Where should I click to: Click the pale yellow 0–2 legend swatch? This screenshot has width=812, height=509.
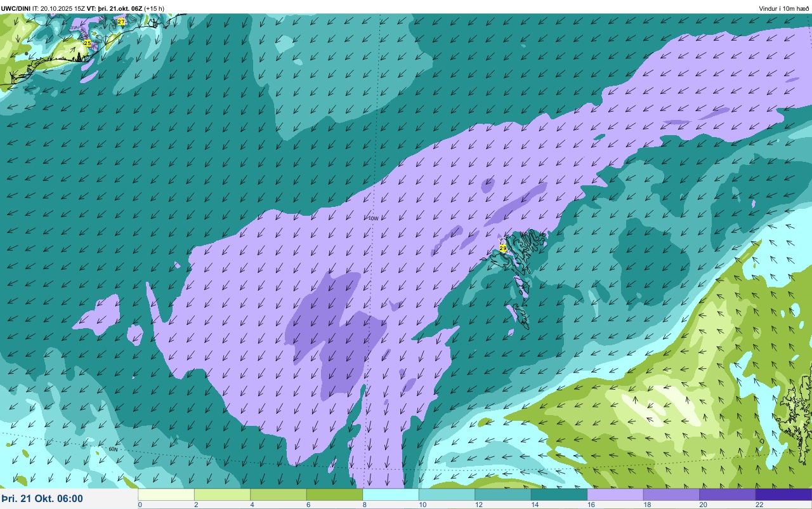coord(166,494)
